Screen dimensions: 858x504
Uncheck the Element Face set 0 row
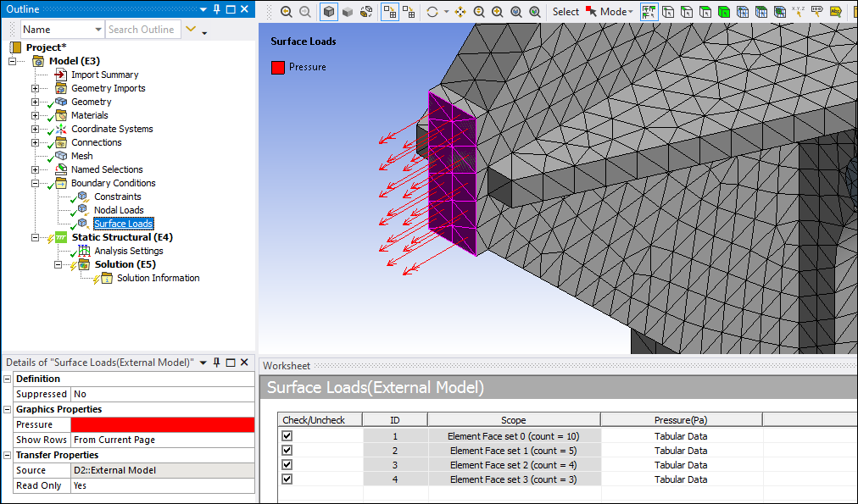click(x=287, y=436)
